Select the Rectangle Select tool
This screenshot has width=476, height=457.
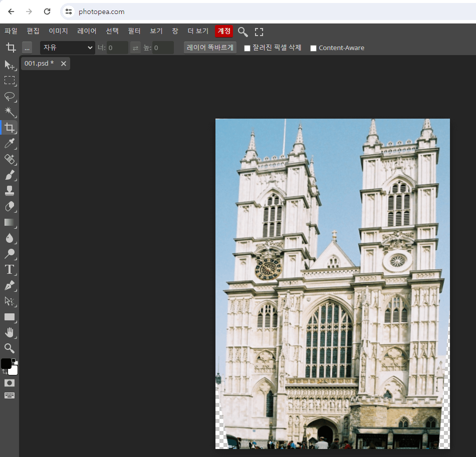tap(10, 81)
